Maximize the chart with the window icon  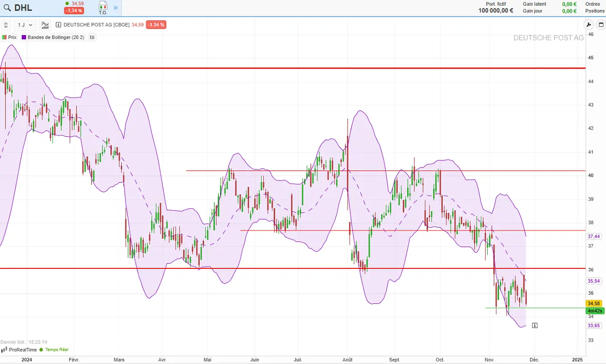(601, 25)
